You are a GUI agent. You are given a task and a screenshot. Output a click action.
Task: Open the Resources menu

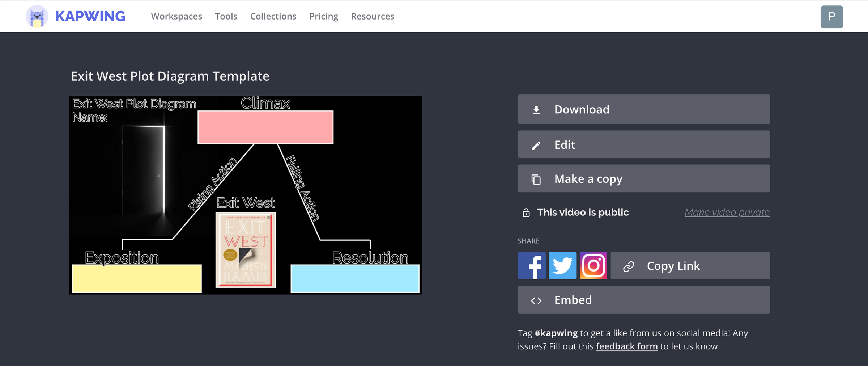(x=373, y=16)
